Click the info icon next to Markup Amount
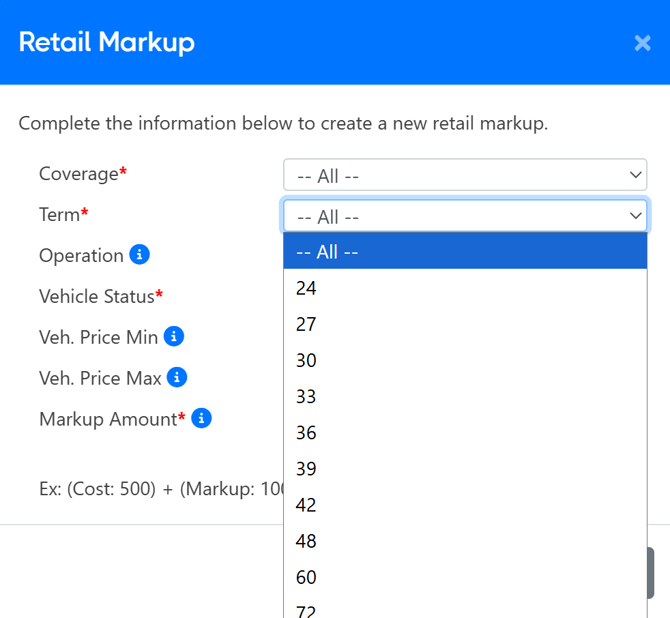670x618 pixels. pyautogui.click(x=201, y=418)
